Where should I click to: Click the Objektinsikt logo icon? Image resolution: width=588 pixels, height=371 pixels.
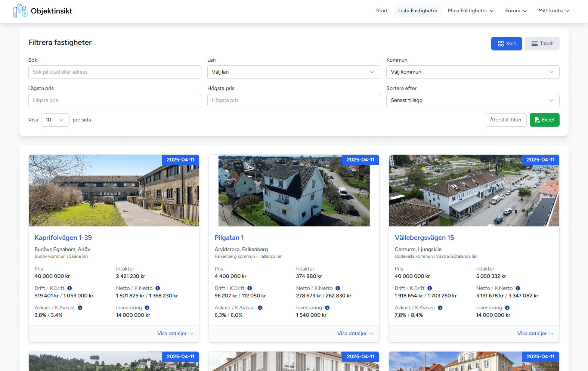click(21, 11)
